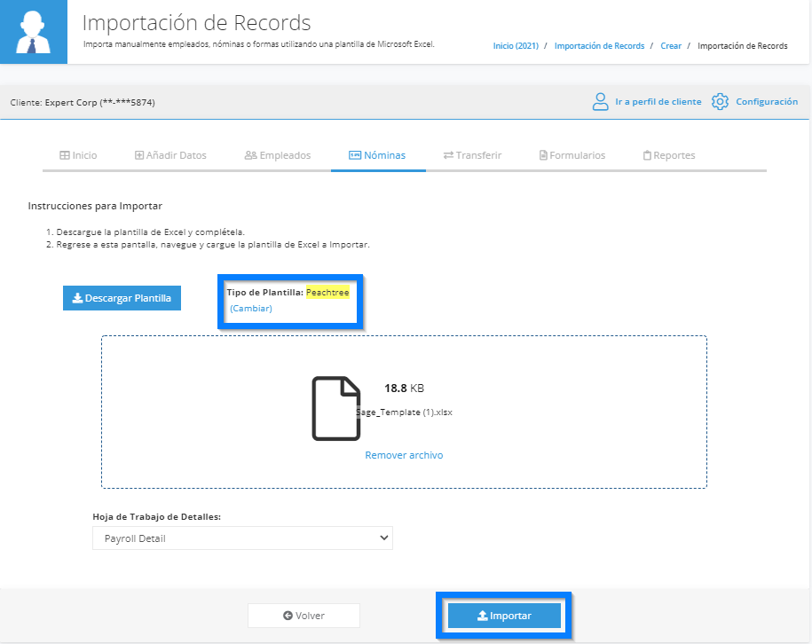Click the Importar button
812x644 pixels.
click(504, 616)
